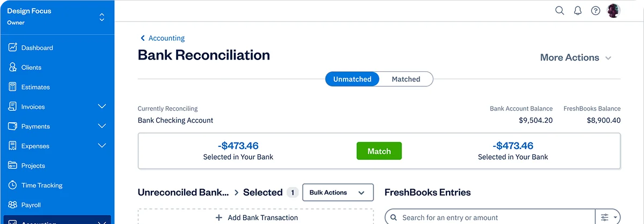Open Projects in the sidebar
644x224 pixels.
pos(33,166)
